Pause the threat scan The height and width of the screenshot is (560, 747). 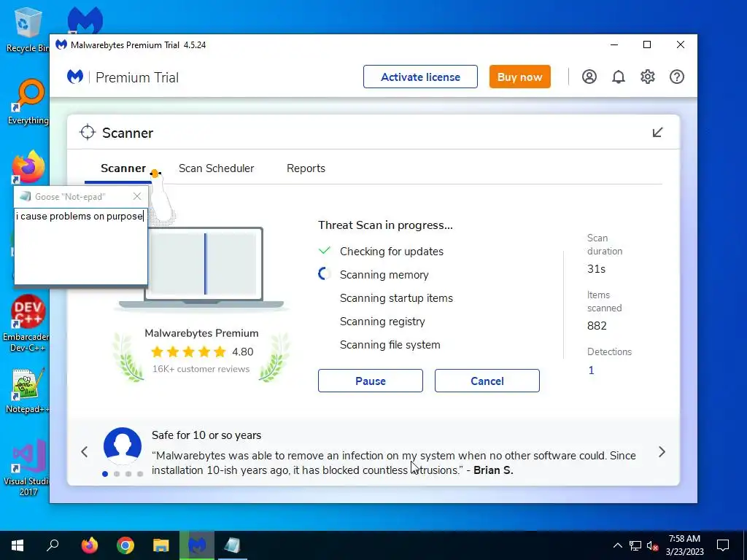point(370,381)
